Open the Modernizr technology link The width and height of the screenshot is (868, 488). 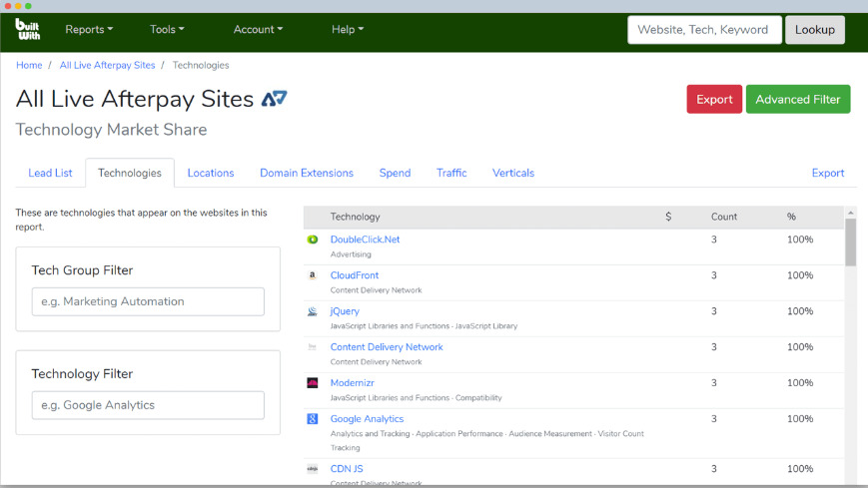click(x=352, y=383)
